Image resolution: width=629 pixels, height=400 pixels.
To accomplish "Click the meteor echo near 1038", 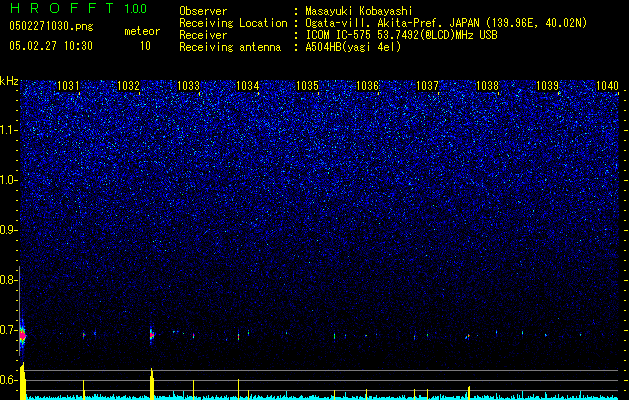I will [x=468, y=336].
